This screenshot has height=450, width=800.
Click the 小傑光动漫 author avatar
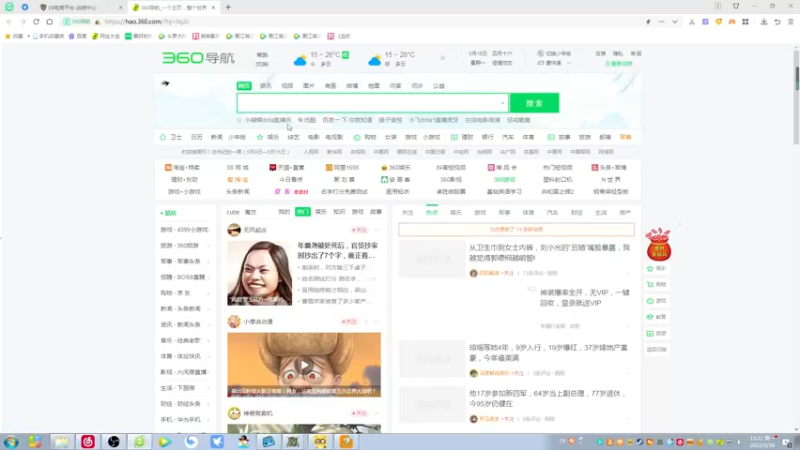point(234,321)
